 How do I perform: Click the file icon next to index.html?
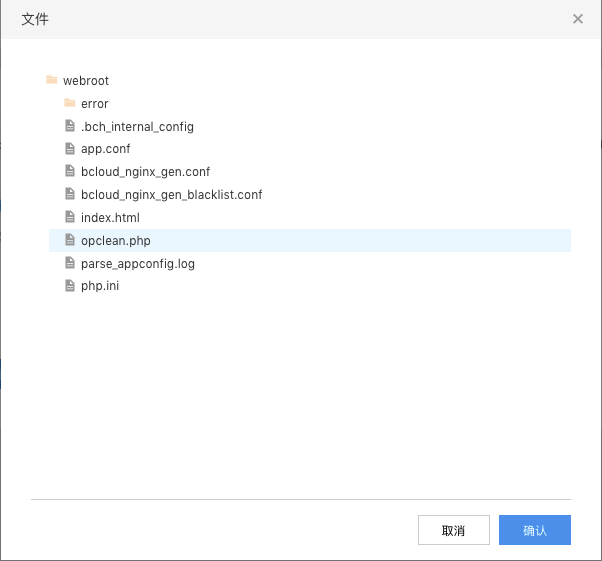[70, 217]
